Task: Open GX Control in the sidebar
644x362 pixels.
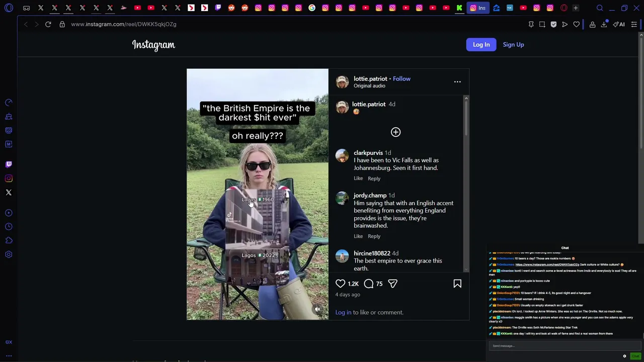Action: pyautogui.click(x=9, y=103)
